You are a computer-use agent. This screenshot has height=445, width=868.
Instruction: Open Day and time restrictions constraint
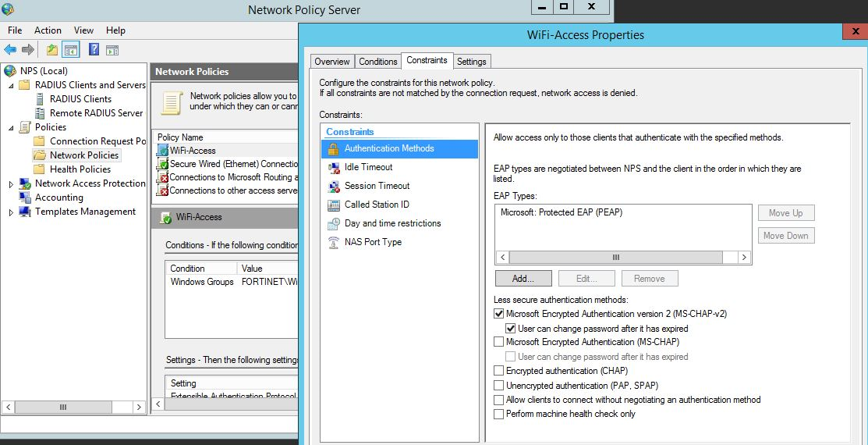(392, 223)
